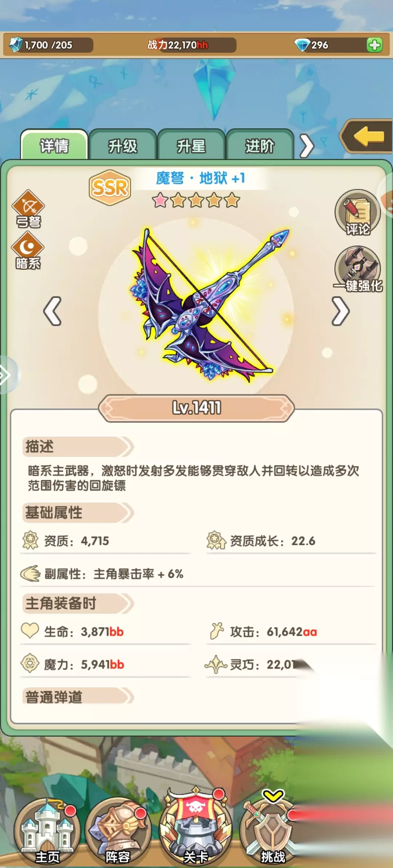Image resolution: width=393 pixels, height=868 pixels.
Task: Open the 评论 comments icon
Action: pos(358,213)
